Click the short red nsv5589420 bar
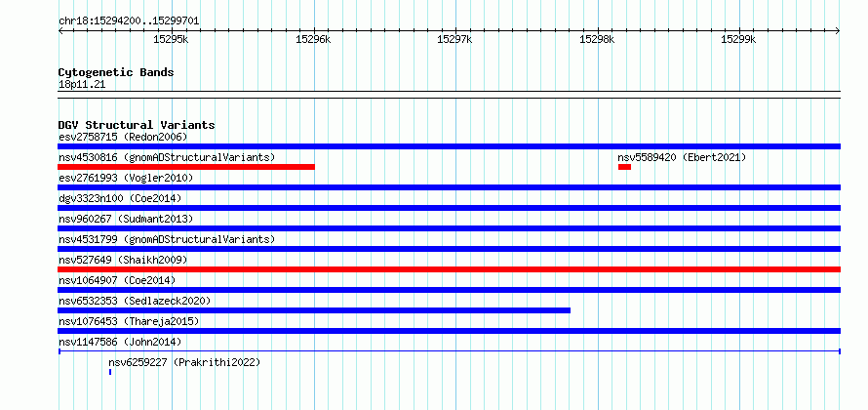868x410 pixels. (x=624, y=167)
